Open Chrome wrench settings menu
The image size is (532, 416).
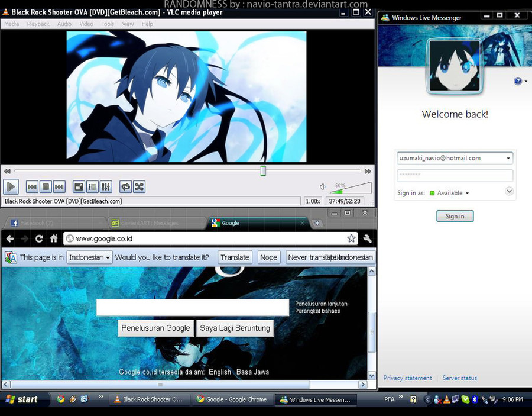point(367,238)
